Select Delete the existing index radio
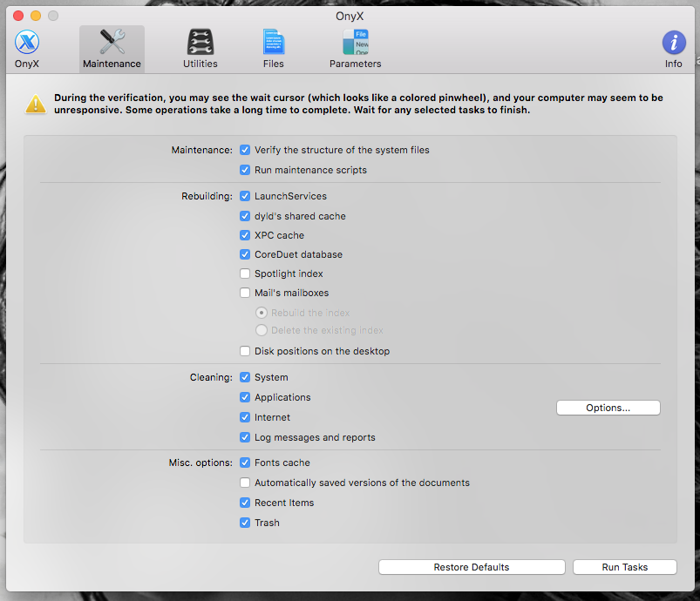700x601 pixels. pyautogui.click(x=262, y=330)
